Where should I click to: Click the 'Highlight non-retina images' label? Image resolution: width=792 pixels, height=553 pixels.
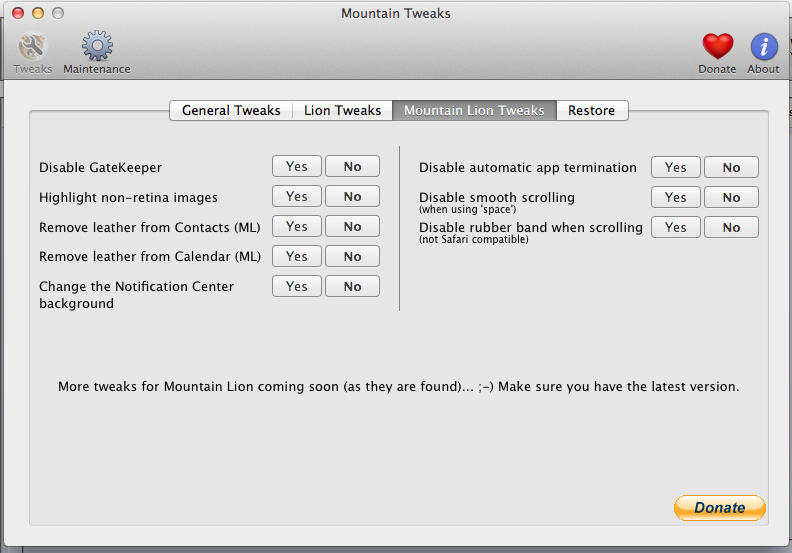coord(128,197)
